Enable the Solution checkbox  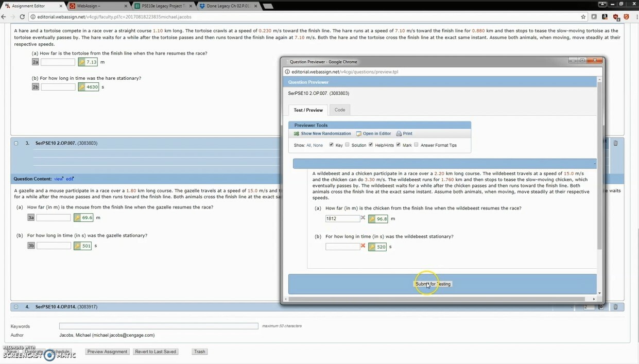[347, 145]
